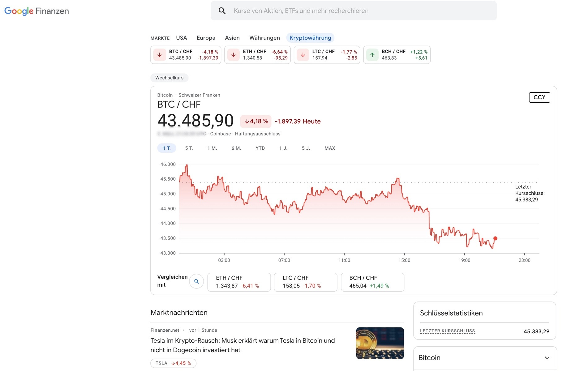The image size is (588, 371).
Task: Open the Haftungsausschluss link
Action: (258, 134)
